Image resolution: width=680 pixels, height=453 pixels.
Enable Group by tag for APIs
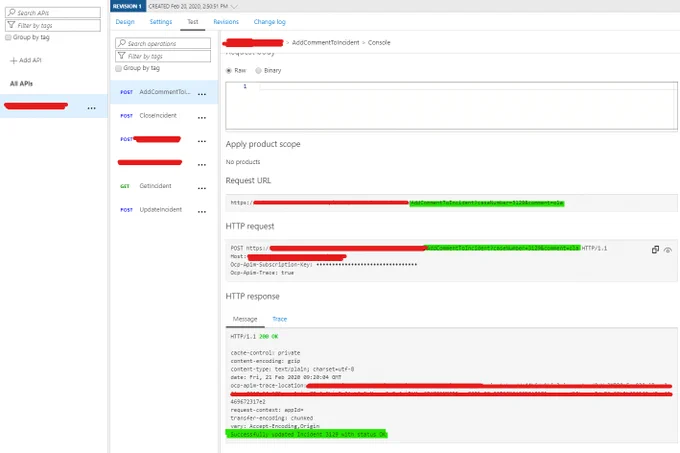pos(8,37)
